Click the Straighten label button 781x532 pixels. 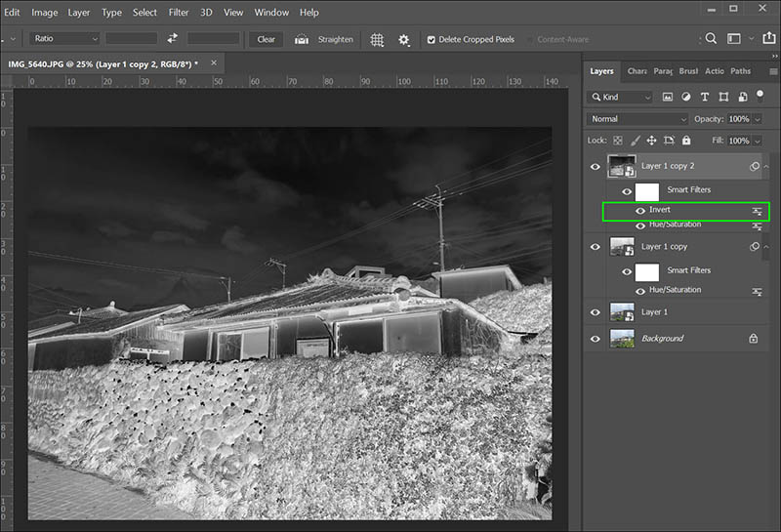(335, 39)
